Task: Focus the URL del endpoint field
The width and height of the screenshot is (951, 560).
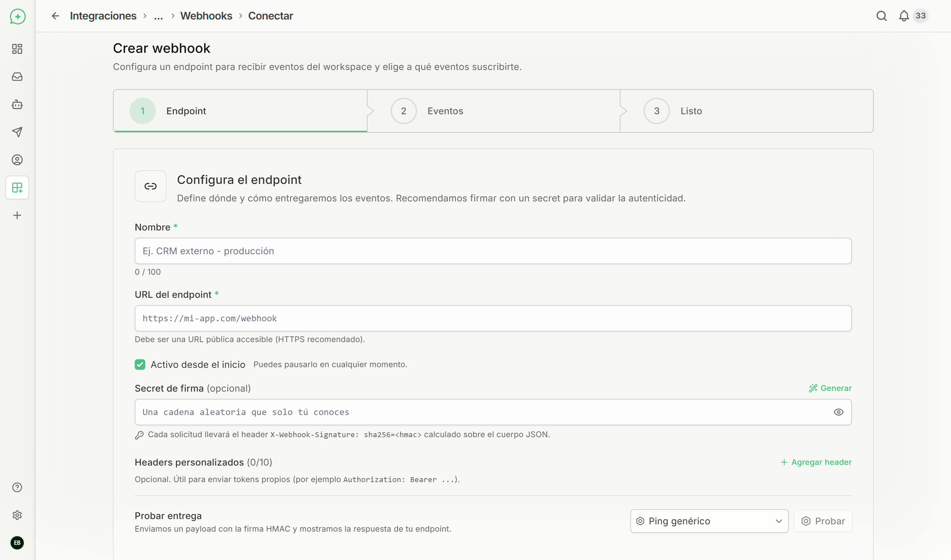Action: click(x=493, y=319)
